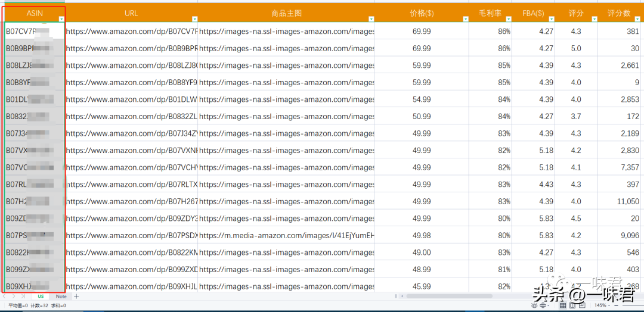Select the price cell 49.98
644x312 pixels.
tap(422, 235)
